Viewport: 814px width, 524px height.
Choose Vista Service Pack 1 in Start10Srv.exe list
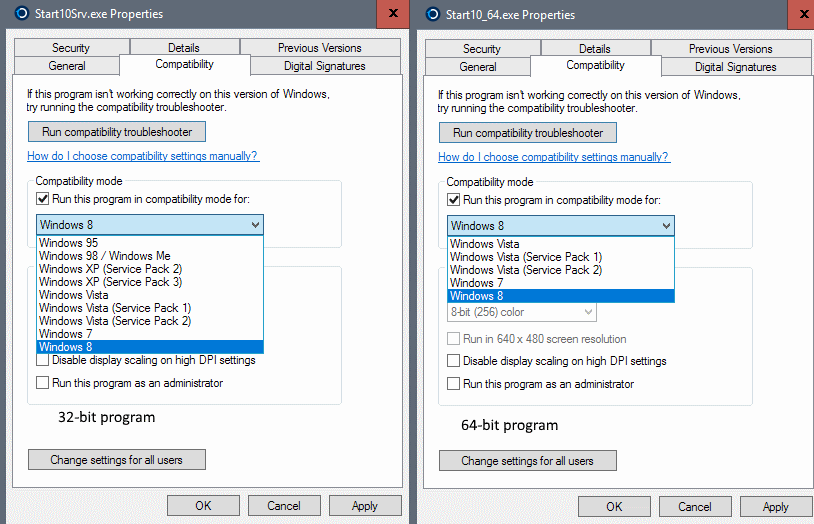pos(150,308)
